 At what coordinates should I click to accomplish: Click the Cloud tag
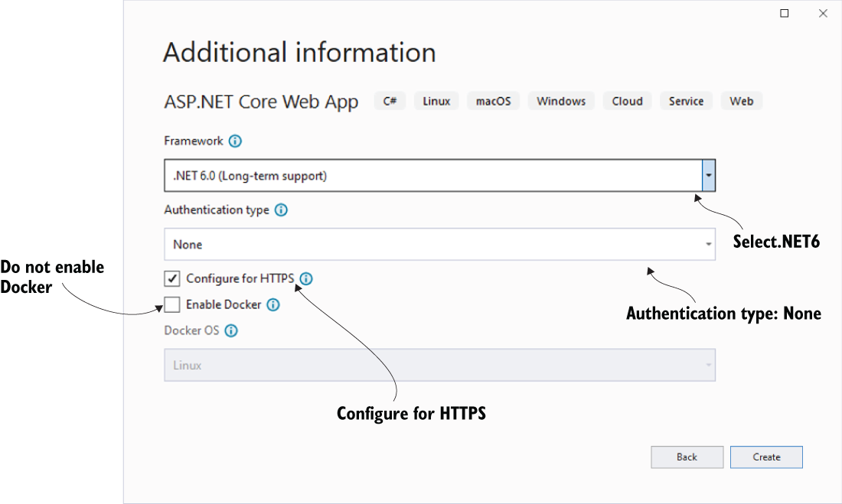627,101
